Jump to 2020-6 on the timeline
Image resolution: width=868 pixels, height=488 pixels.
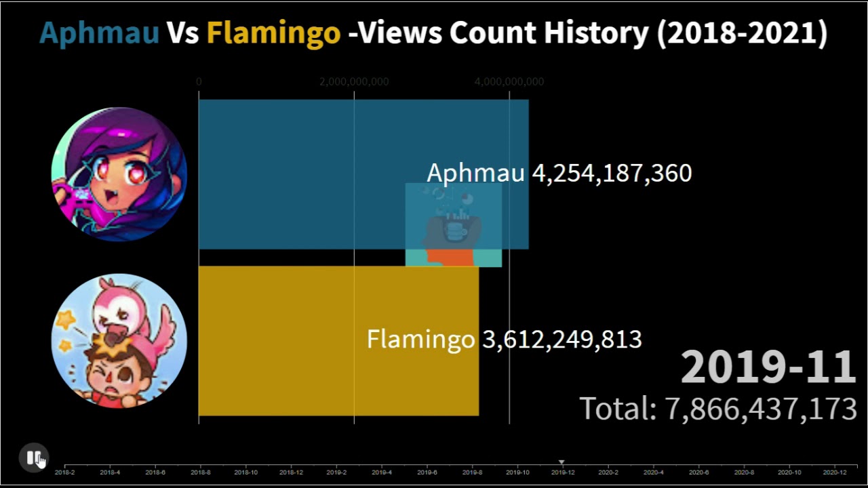click(x=699, y=472)
